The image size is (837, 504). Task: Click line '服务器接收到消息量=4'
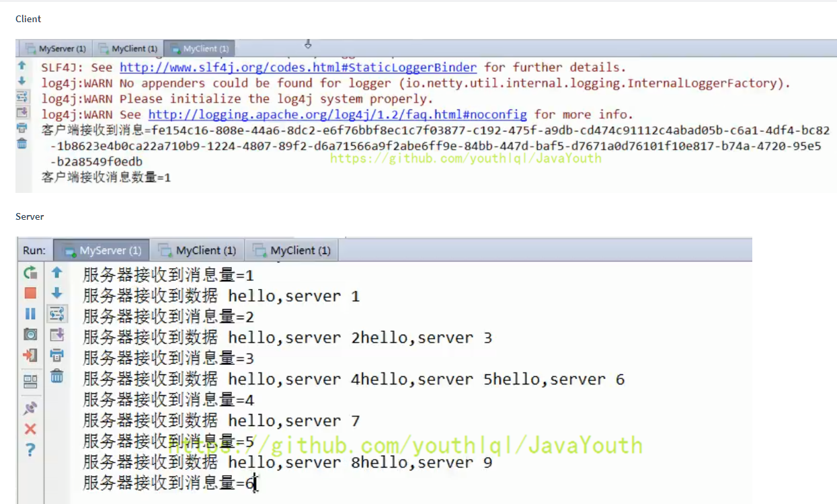pyautogui.click(x=168, y=400)
